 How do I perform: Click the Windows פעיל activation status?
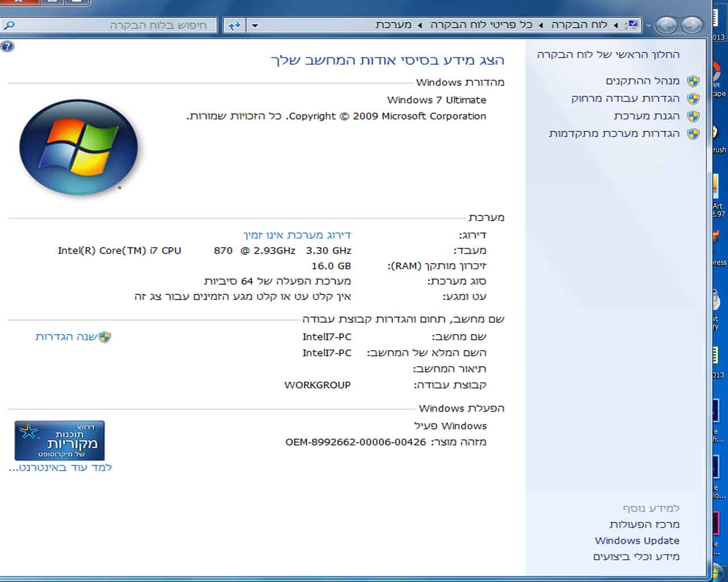click(450, 426)
